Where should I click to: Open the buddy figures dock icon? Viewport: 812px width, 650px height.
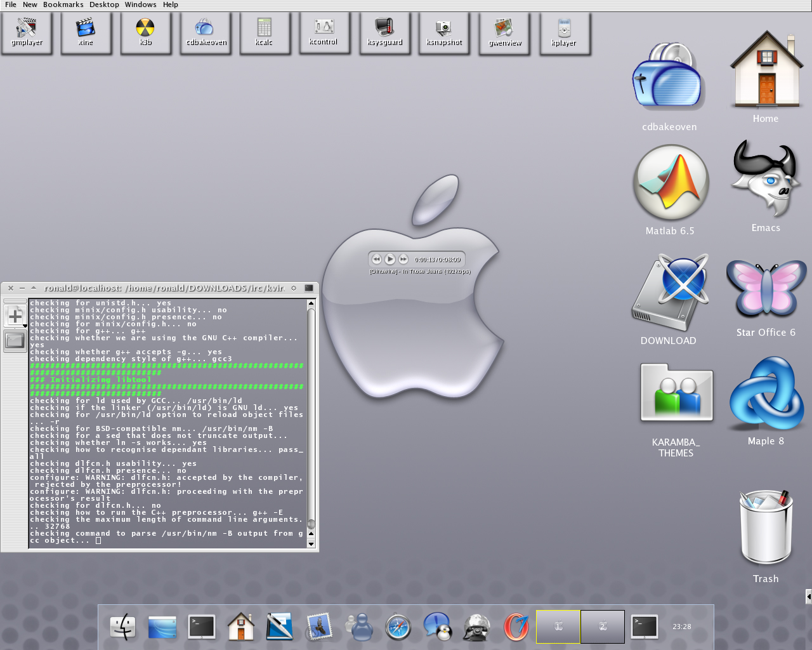[x=359, y=627]
